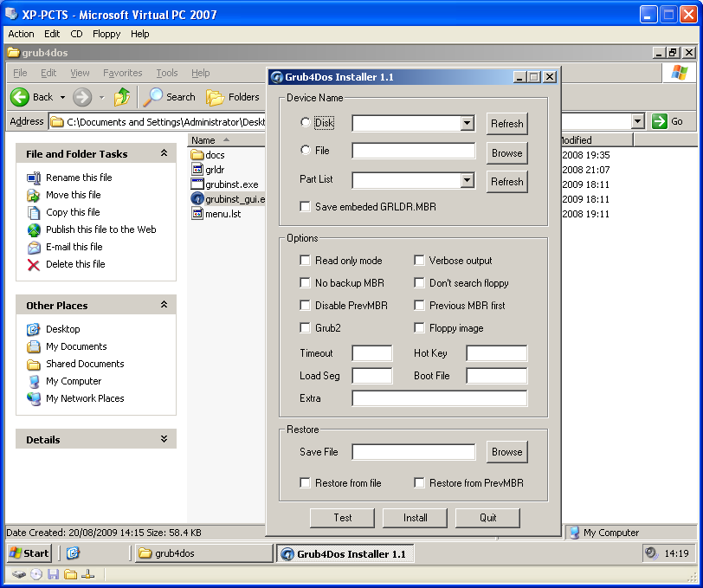Tick Don't search floppy checkbox
Screen dimensions: 703x588
(x=419, y=282)
